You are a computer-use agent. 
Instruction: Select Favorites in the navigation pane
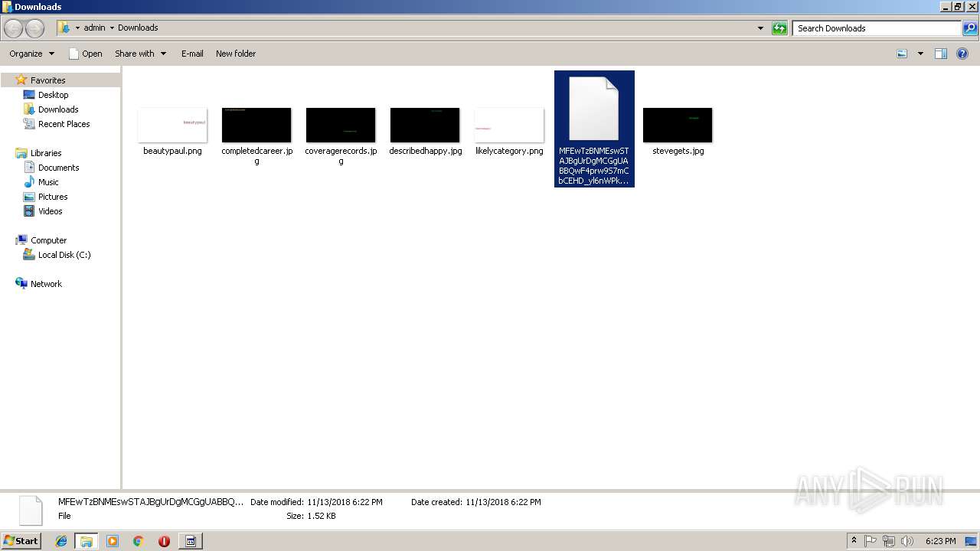[x=47, y=80]
